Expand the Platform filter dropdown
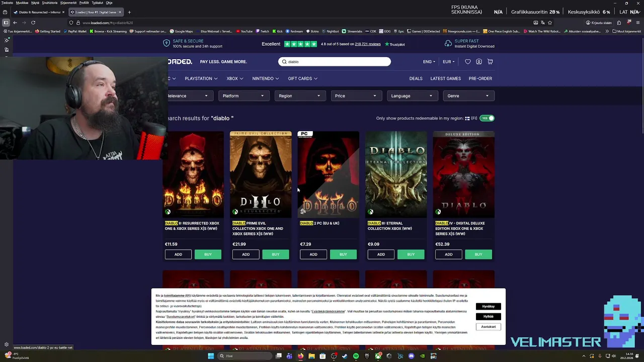The height and width of the screenshot is (362, 644). (x=244, y=96)
